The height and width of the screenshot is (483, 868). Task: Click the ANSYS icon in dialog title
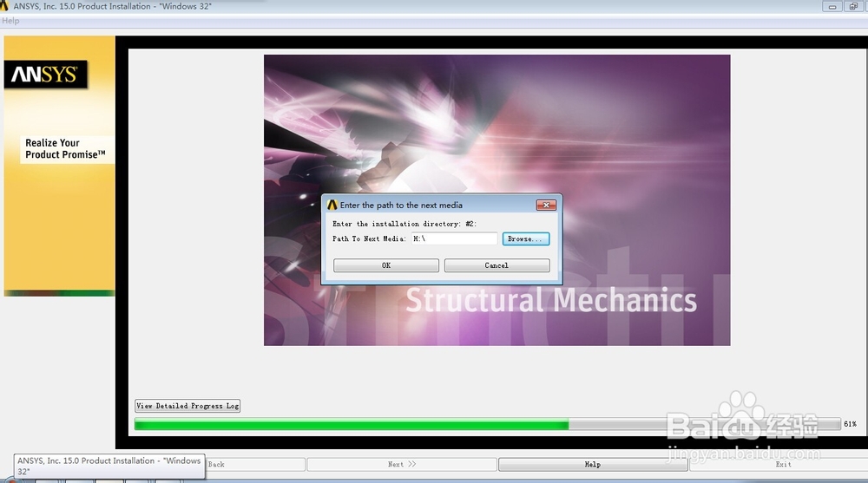coord(332,206)
